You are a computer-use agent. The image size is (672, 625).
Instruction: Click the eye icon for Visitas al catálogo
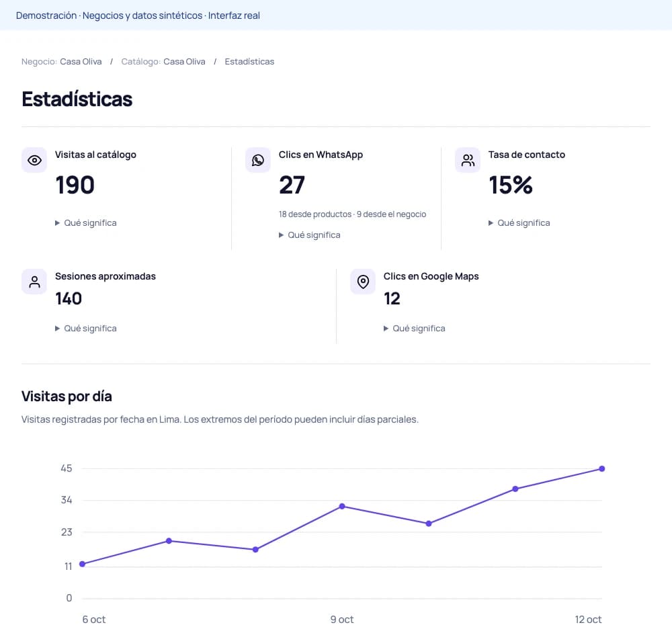[x=34, y=161]
